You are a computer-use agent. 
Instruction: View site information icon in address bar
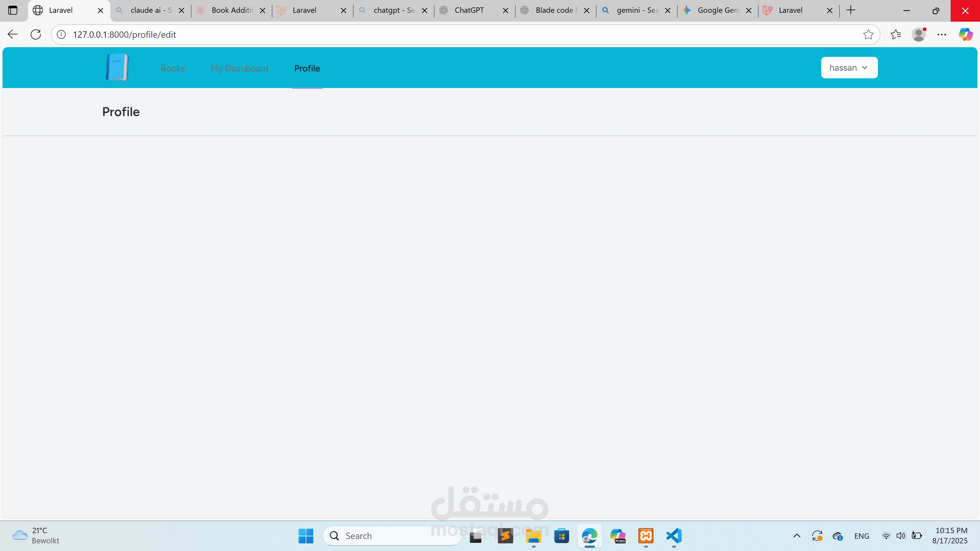tap(61, 35)
